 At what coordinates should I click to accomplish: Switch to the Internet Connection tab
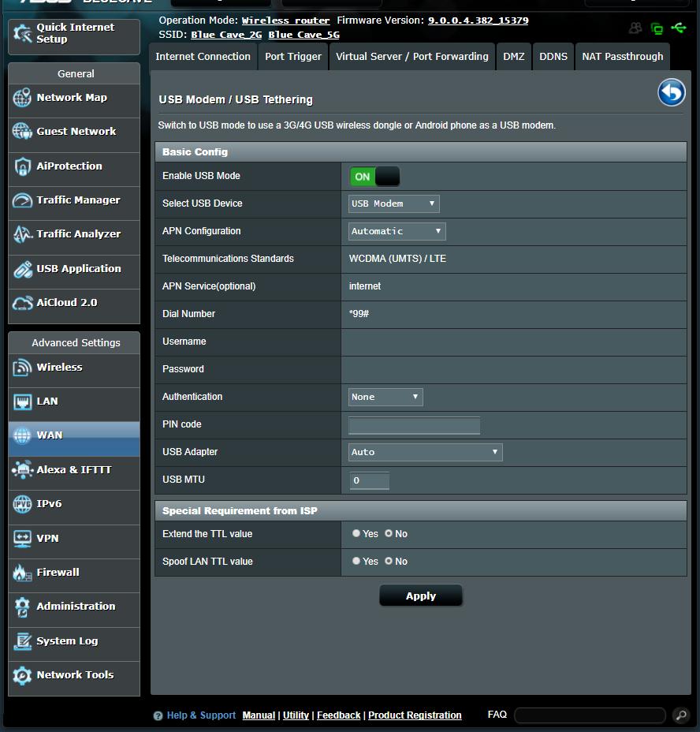point(203,57)
